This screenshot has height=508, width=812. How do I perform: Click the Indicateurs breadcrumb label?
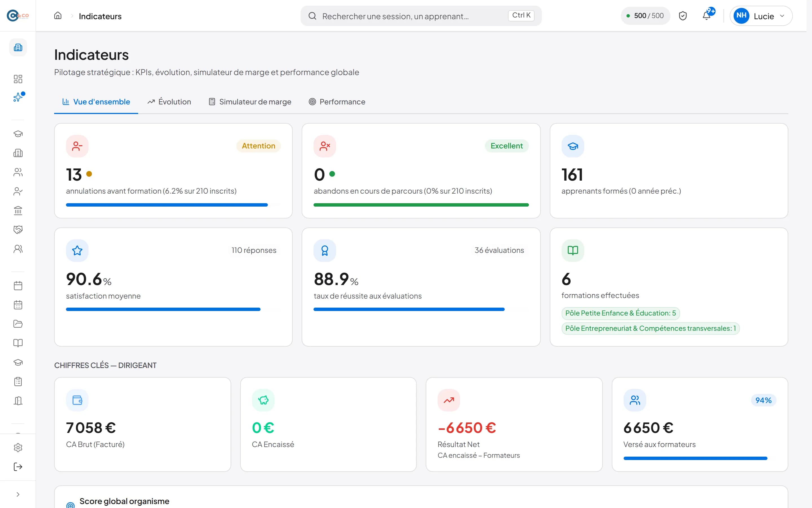point(100,16)
